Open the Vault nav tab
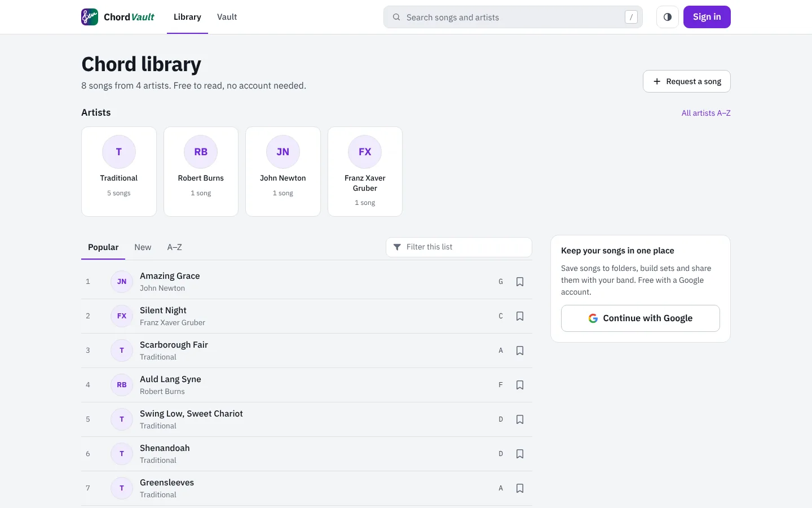Image resolution: width=812 pixels, height=508 pixels. click(x=227, y=17)
